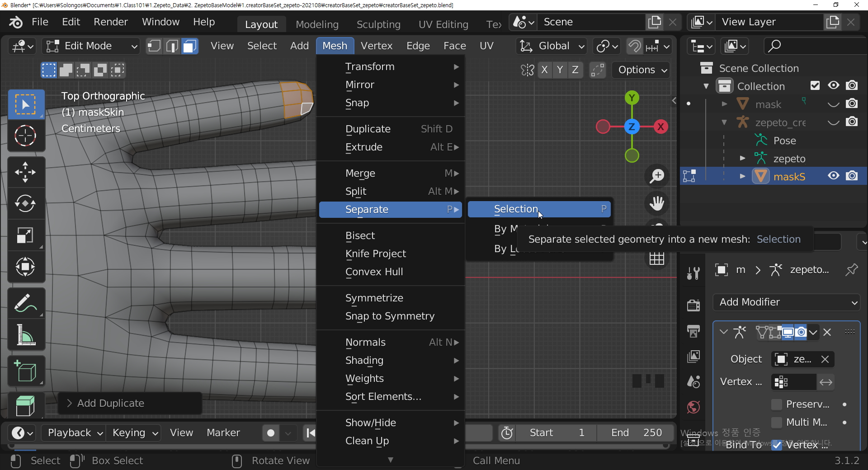
Task: Open the Output properties tab
Action: click(693, 331)
